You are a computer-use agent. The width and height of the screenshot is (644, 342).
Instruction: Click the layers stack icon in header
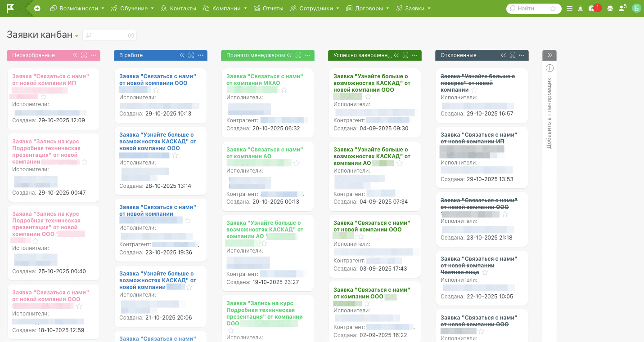[610, 9]
